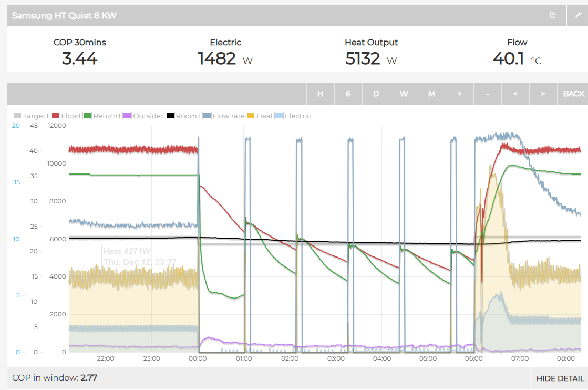Toggle the Flow rate legend entry
The width and height of the screenshot is (588, 390).
coord(224,116)
